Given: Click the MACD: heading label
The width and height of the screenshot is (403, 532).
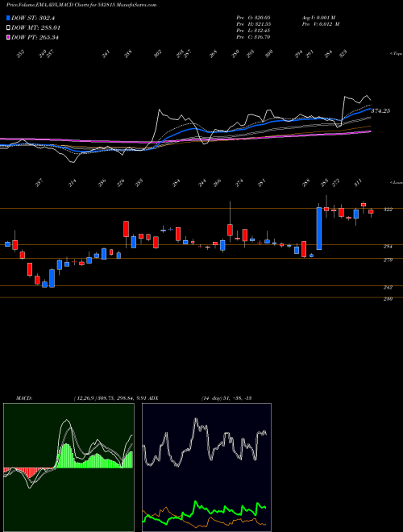Looking at the screenshot, I should (x=24, y=398).
